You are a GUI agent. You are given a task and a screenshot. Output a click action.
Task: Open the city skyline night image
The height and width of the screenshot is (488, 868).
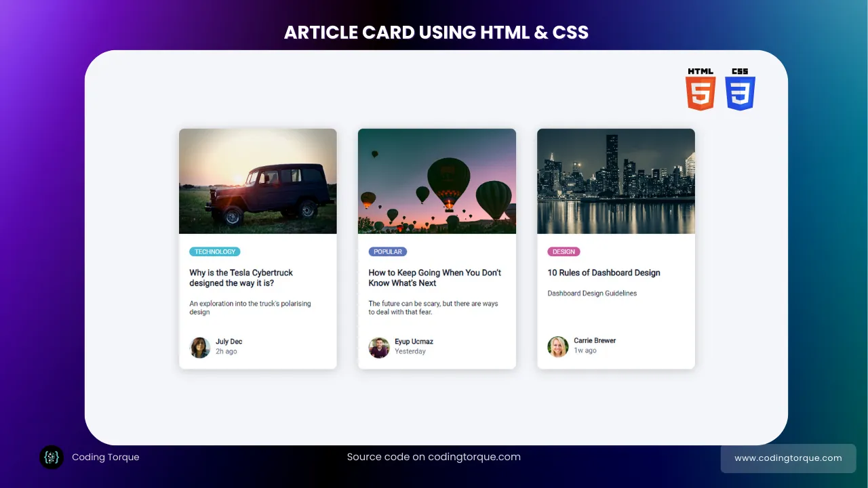[x=616, y=181]
